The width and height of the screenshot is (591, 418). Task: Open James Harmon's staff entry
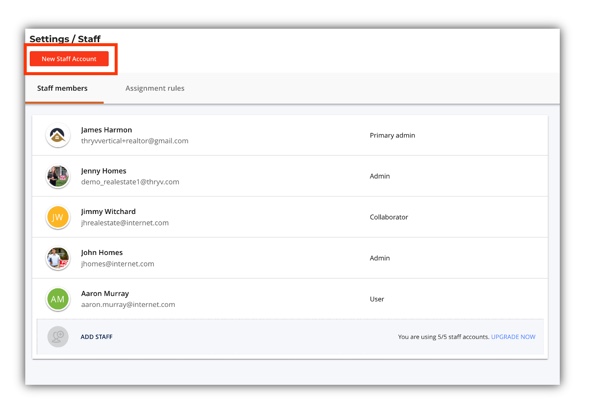point(290,135)
